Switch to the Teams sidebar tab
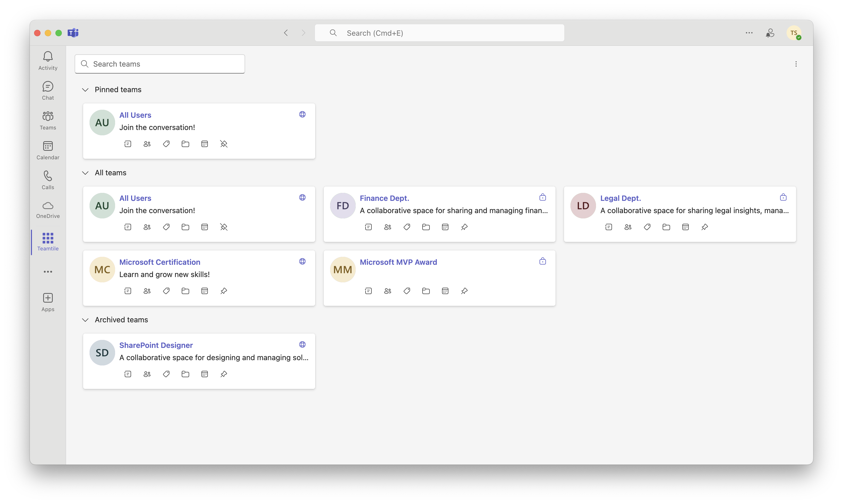843x504 pixels. click(x=48, y=120)
